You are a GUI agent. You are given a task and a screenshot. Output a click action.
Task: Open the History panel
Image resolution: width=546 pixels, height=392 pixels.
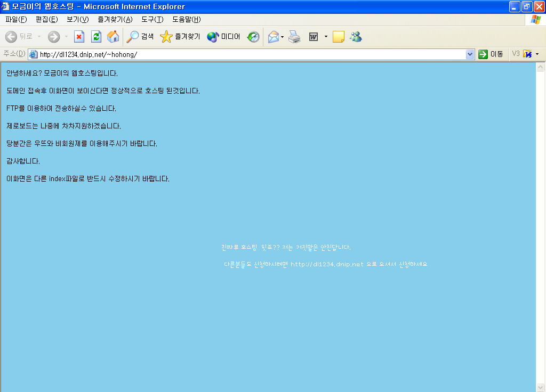click(253, 37)
